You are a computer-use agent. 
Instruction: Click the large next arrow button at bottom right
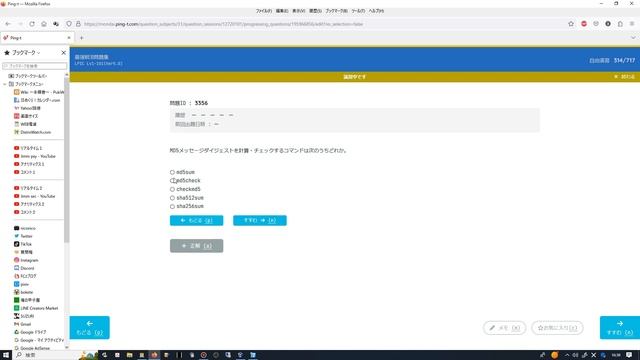[620, 327]
